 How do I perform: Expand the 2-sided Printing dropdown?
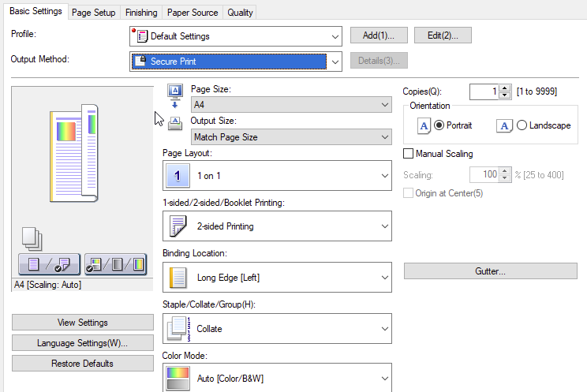coord(277,226)
